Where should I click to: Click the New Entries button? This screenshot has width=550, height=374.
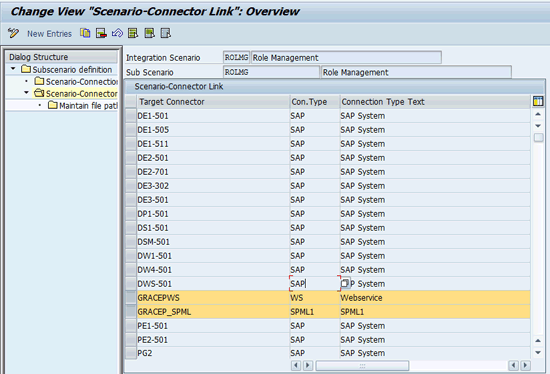tap(49, 34)
